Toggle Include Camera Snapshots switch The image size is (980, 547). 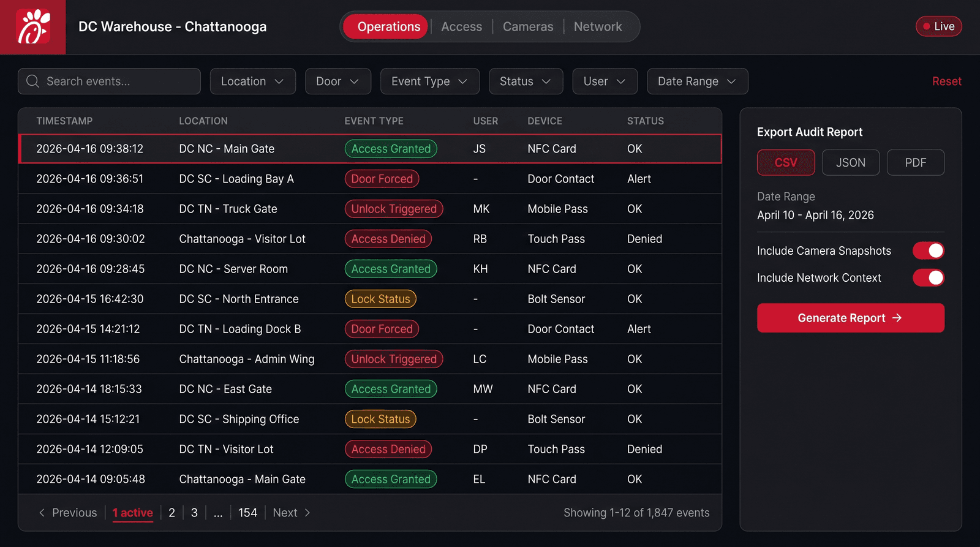(x=929, y=251)
